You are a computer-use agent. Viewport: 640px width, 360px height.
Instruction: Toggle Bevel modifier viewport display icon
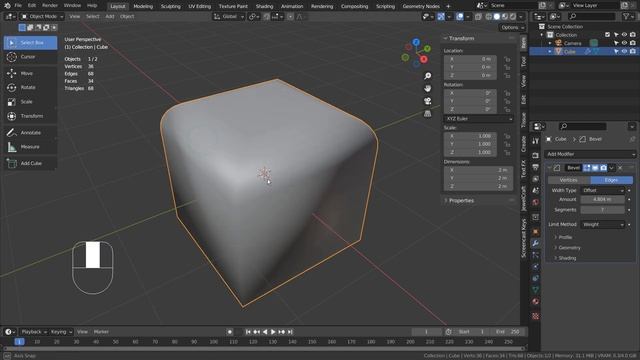pos(595,168)
